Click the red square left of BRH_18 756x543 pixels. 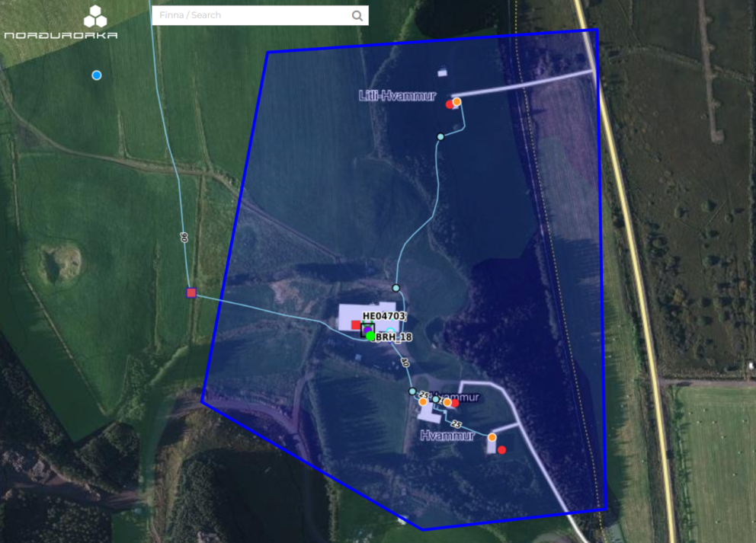pos(355,325)
